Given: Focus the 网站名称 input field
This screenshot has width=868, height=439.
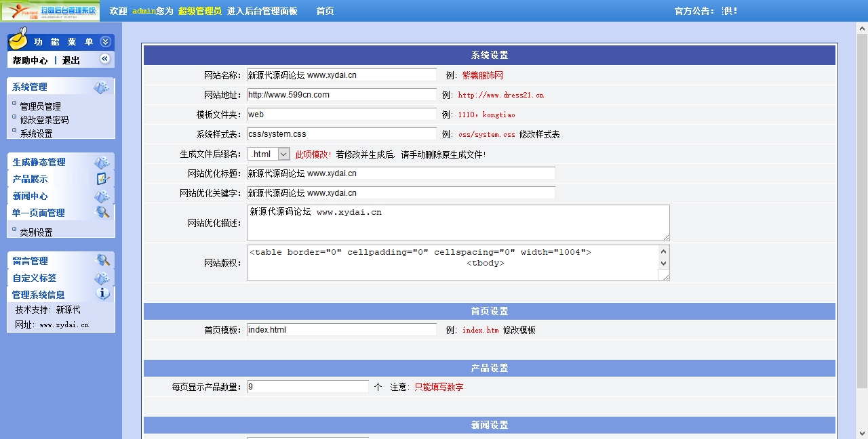Looking at the screenshot, I should click(x=342, y=75).
